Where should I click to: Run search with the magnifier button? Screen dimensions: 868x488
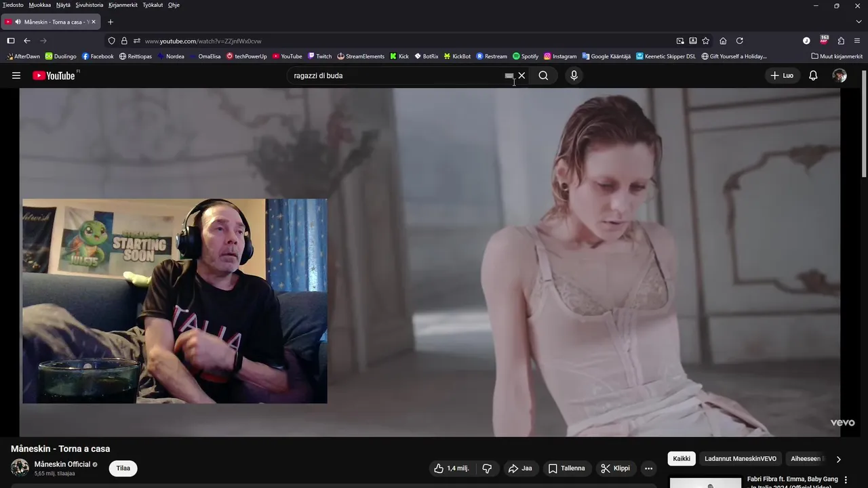543,75
